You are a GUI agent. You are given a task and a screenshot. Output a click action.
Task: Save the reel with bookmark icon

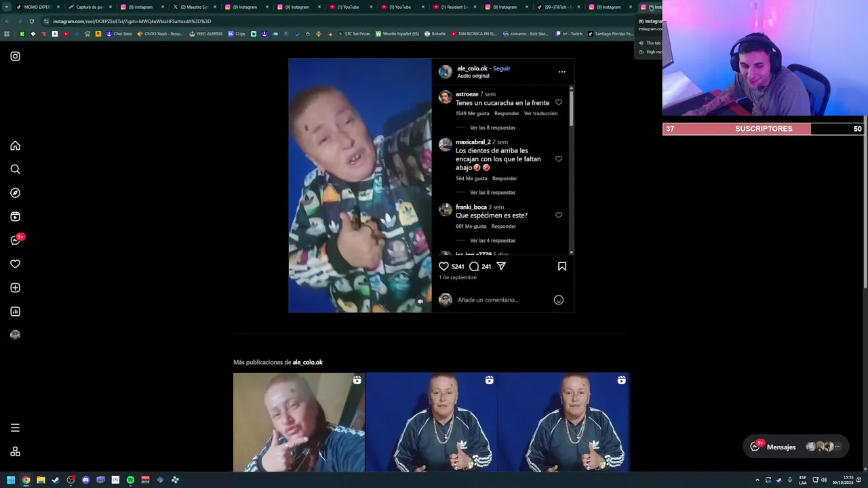click(x=561, y=266)
